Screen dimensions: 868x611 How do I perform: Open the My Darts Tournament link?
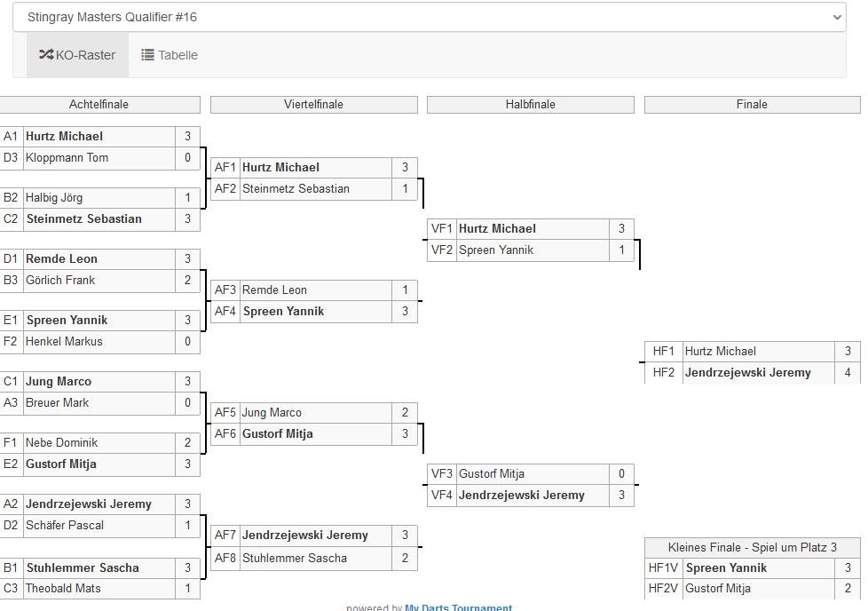458,607
